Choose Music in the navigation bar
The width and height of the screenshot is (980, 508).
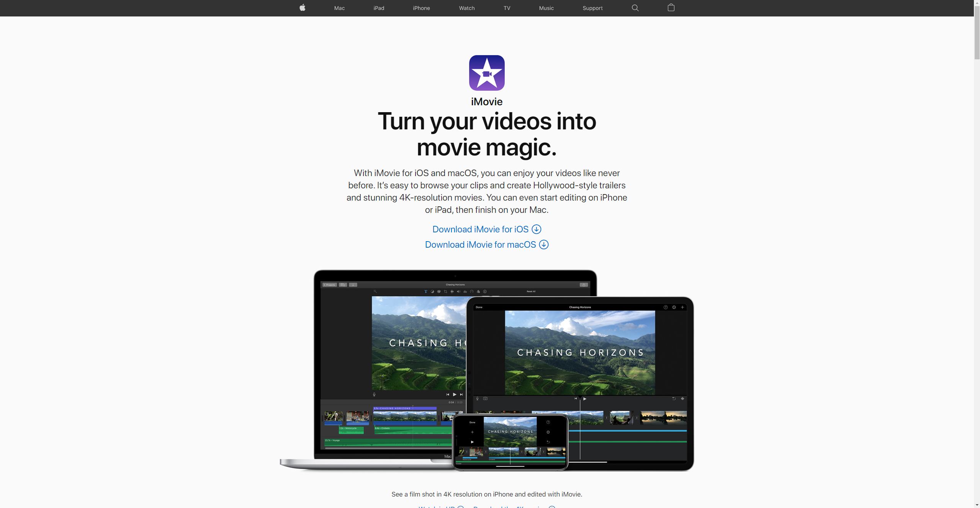coord(546,8)
